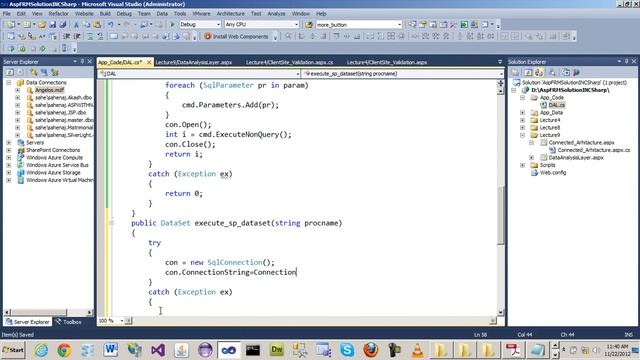This screenshot has height=360, width=640.
Task: Open the Debug menu
Action: point(124,13)
